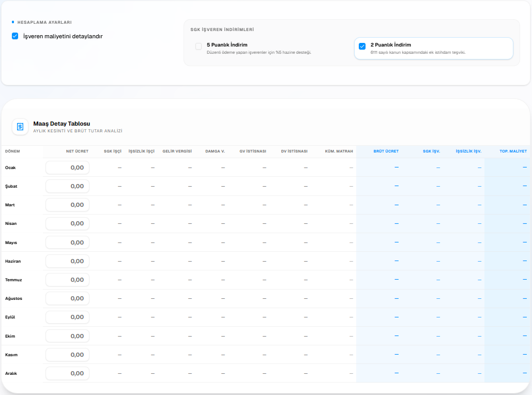532x395 pixels.
Task: Focus the Nisan net ücret input
Action: click(x=68, y=223)
